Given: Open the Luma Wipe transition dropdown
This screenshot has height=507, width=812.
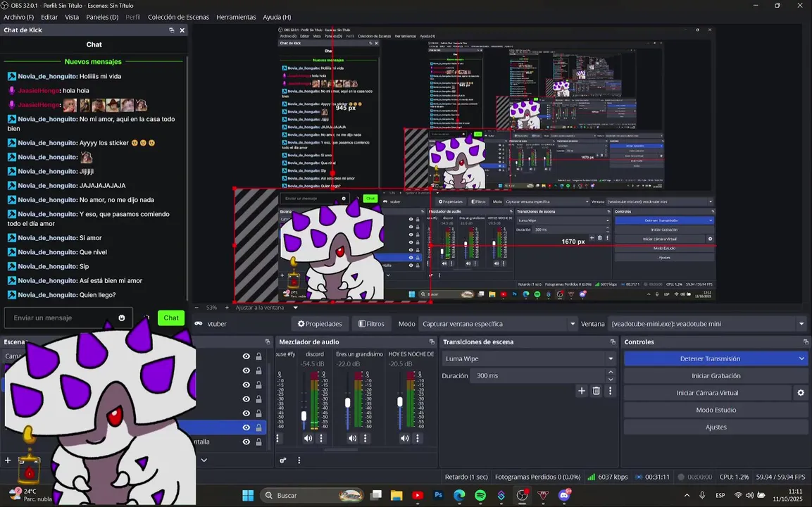Looking at the screenshot, I should tap(529, 358).
